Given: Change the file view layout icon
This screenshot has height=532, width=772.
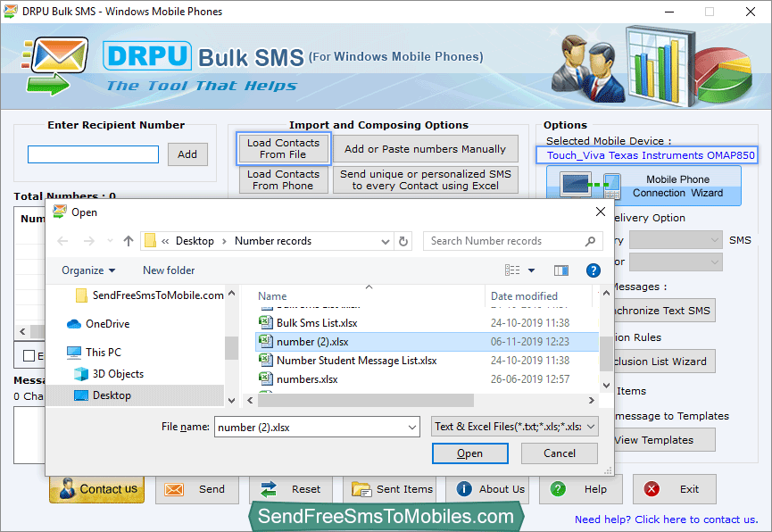Looking at the screenshot, I should (512, 270).
